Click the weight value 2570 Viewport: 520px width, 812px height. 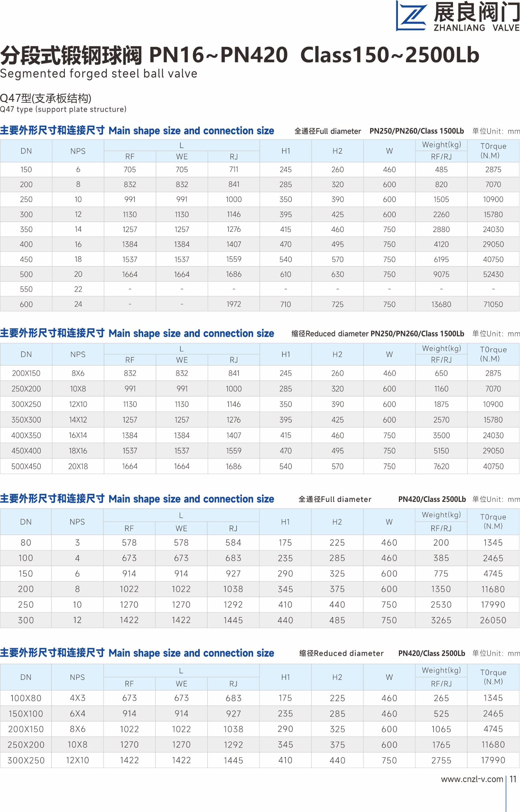pos(441,420)
